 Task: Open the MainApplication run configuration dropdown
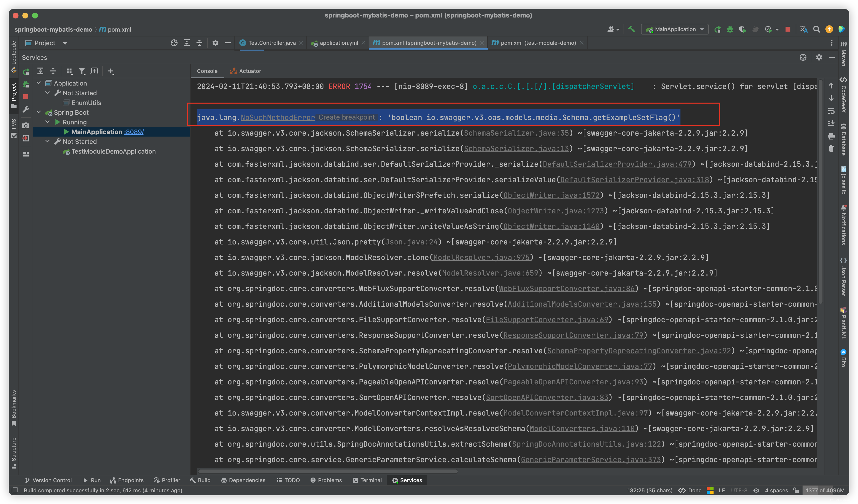(x=675, y=29)
